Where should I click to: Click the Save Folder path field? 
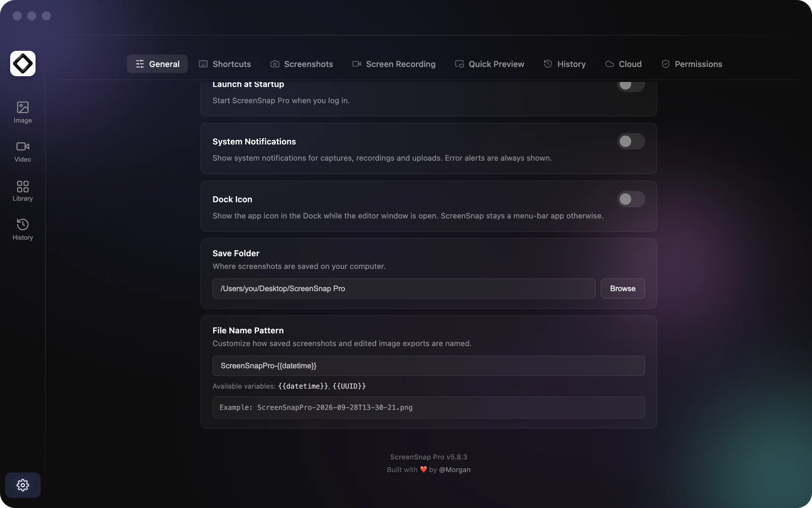[404, 289]
